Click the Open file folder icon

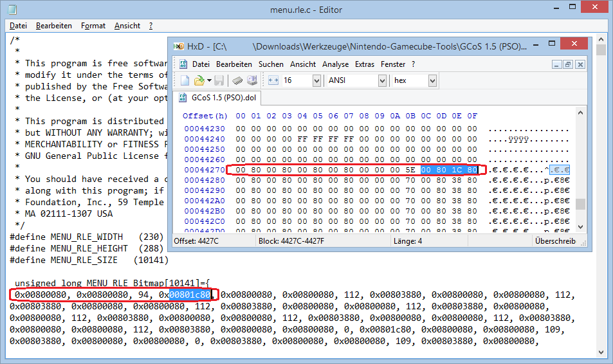[x=199, y=80]
